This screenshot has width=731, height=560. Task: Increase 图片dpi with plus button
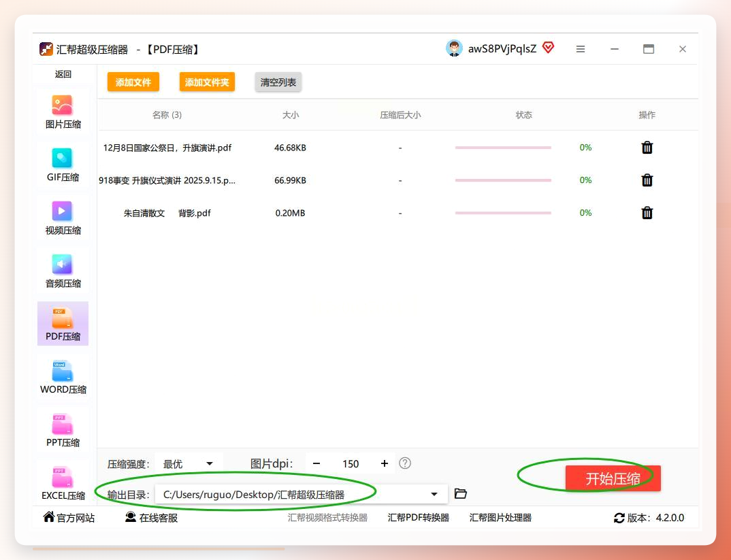tap(384, 463)
